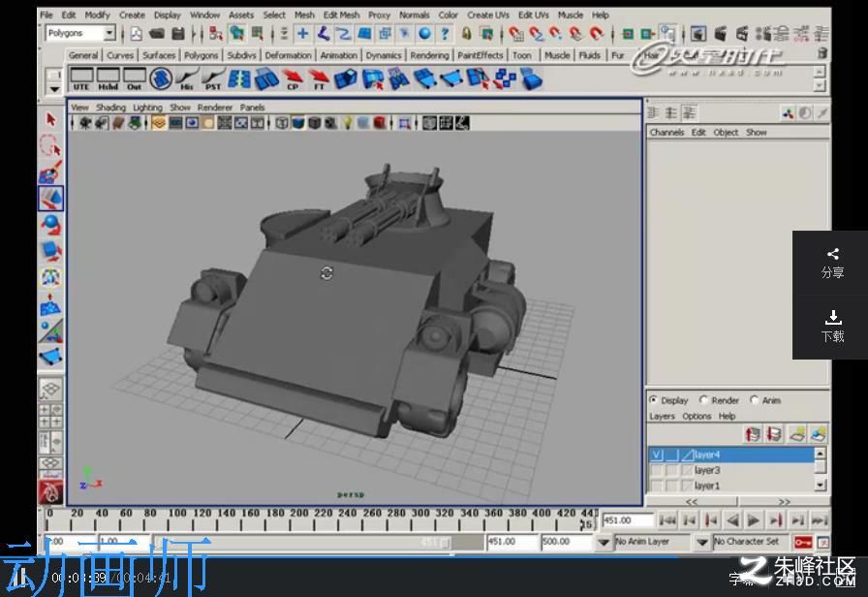
Task: Click the >> layer editor button
Action: tap(784, 502)
